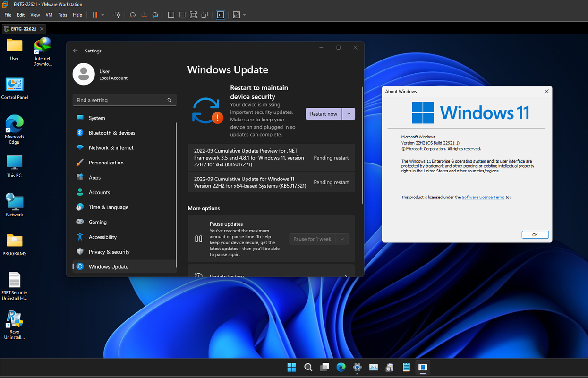588x378 pixels.
Task: Open Accounts settings category
Action: 125,192
